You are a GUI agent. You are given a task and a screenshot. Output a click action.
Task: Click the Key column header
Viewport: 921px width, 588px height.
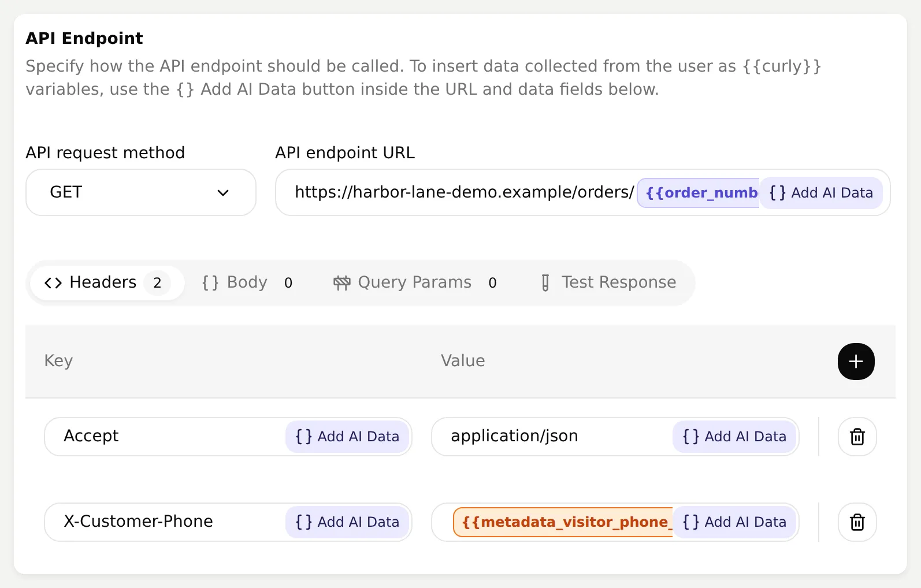(58, 361)
